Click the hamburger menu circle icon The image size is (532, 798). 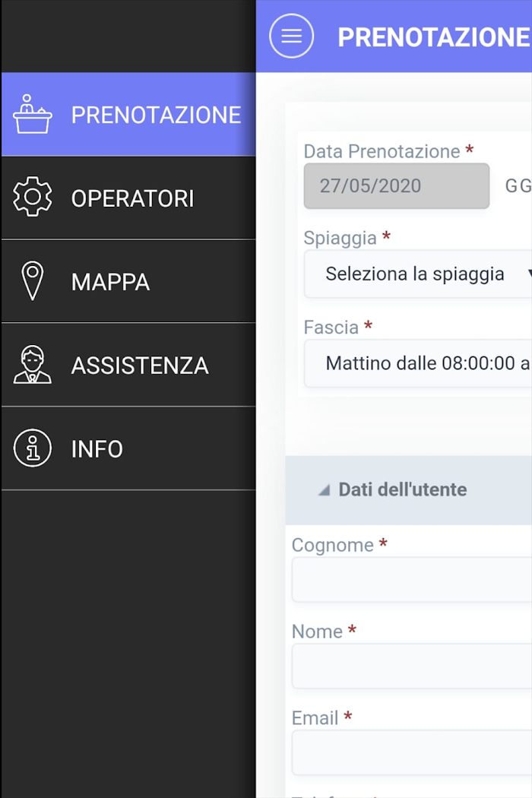291,36
